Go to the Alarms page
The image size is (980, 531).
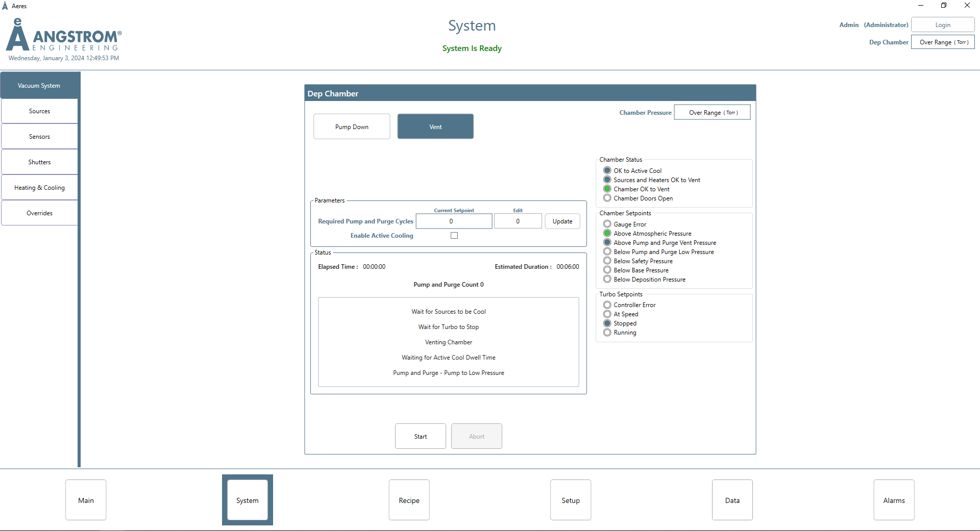click(x=894, y=500)
